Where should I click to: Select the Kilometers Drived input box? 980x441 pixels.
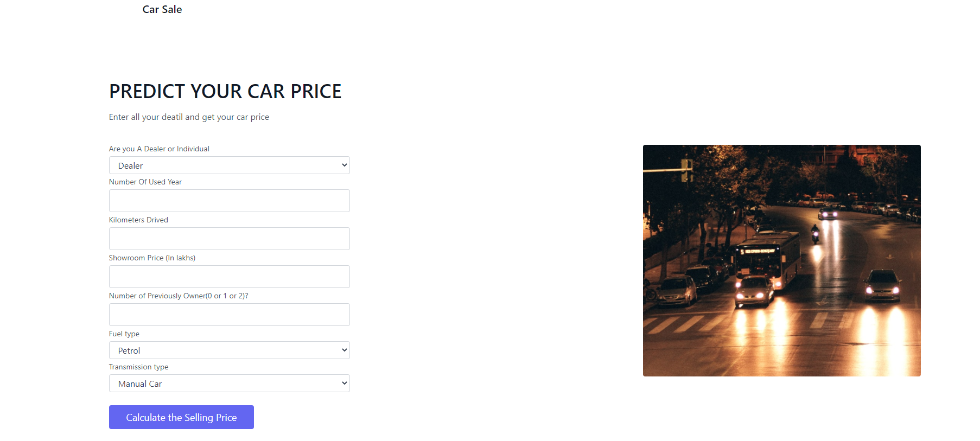[229, 239]
